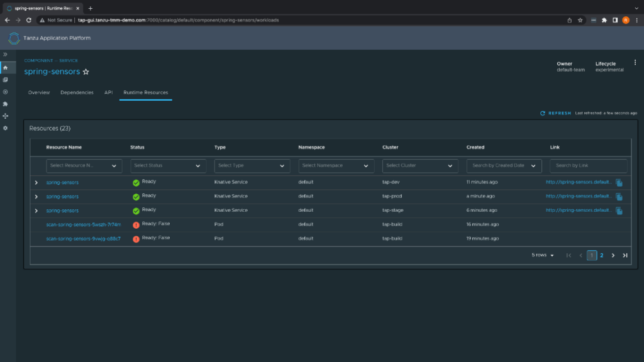Expand the sidebar with the double-chevron icon
Viewport: 644px width, 362px height.
click(6, 55)
